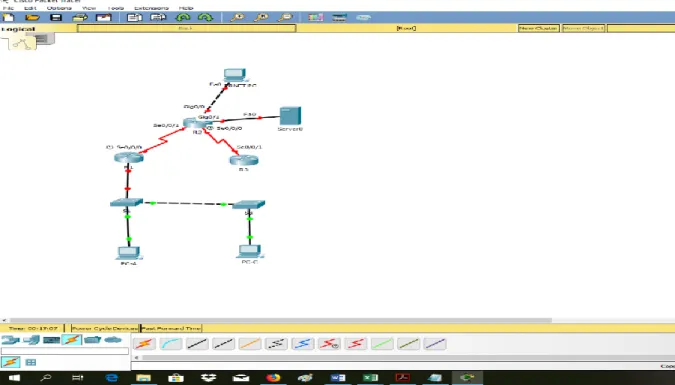
Task: Select the Network Devices category icon
Action: click(10, 340)
